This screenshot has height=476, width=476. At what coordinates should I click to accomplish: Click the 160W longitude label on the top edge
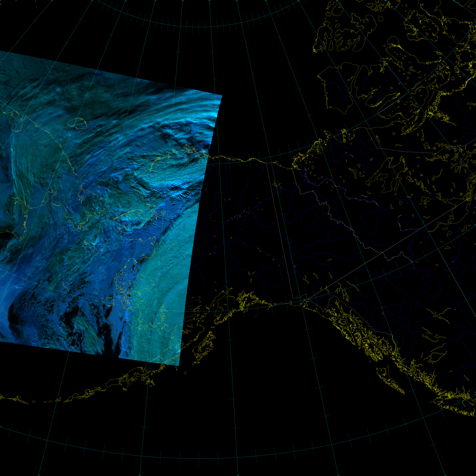(x=183, y=1)
